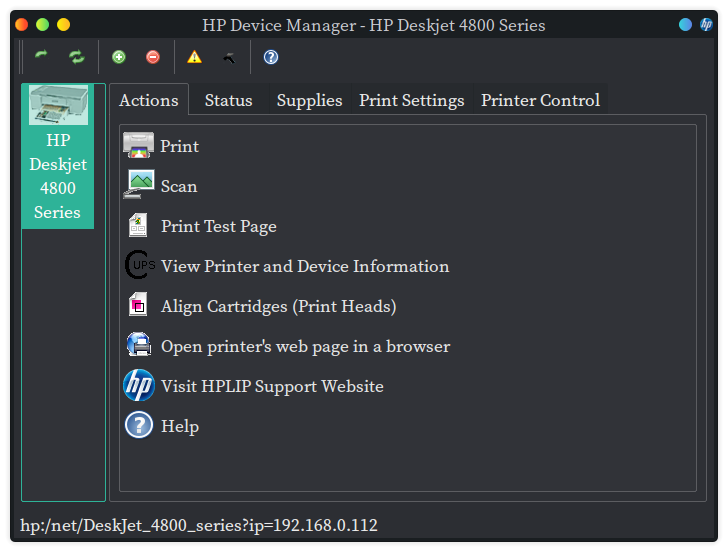Open the Supplies tab
The image size is (728, 552).
pyautogui.click(x=309, y=100)
